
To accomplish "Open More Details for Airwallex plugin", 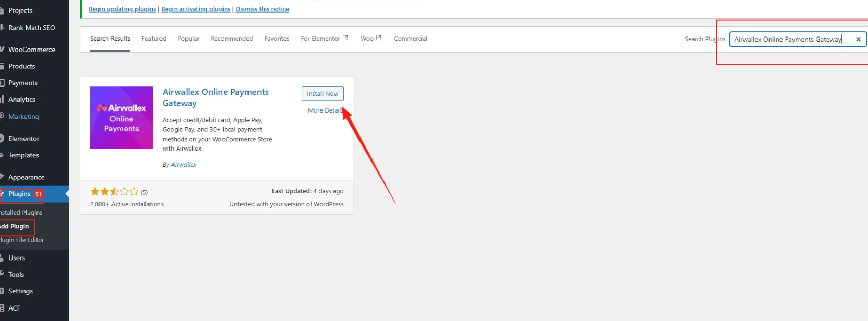I will tap(326, 110).
